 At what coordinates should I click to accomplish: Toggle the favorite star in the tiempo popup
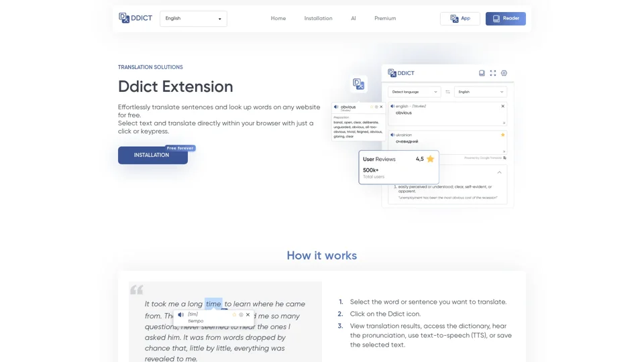(235, 315)
